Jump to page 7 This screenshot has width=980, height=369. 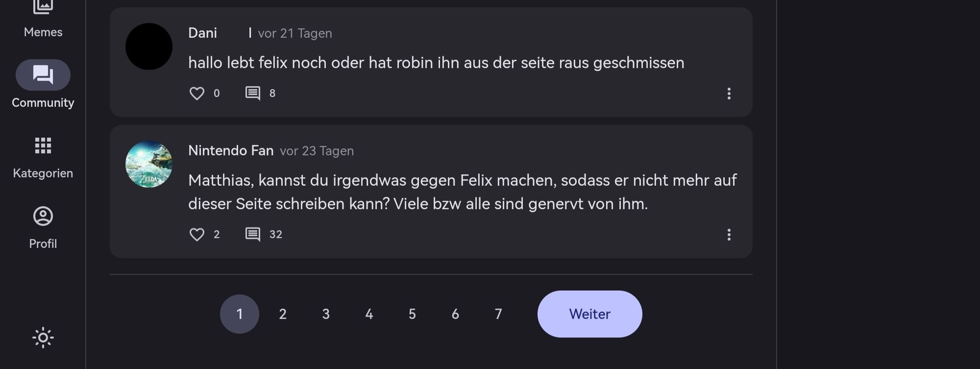(x=498, y=314)
